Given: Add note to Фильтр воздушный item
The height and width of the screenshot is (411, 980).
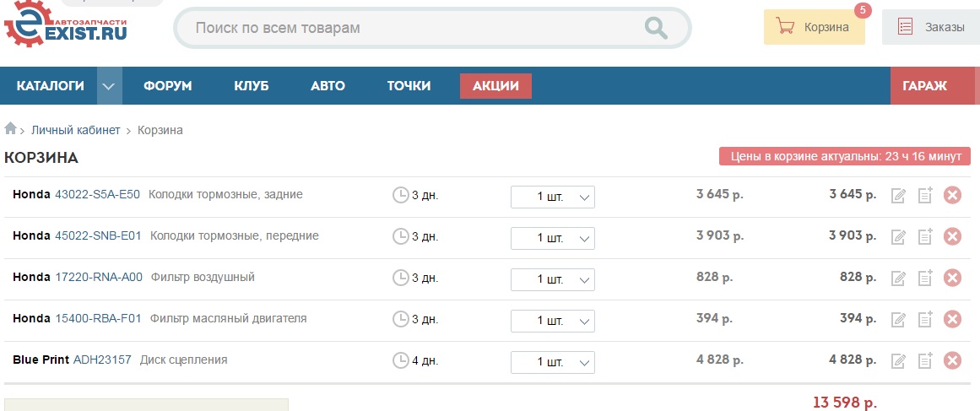Looking at the screenshot, I should coord(925,278).
